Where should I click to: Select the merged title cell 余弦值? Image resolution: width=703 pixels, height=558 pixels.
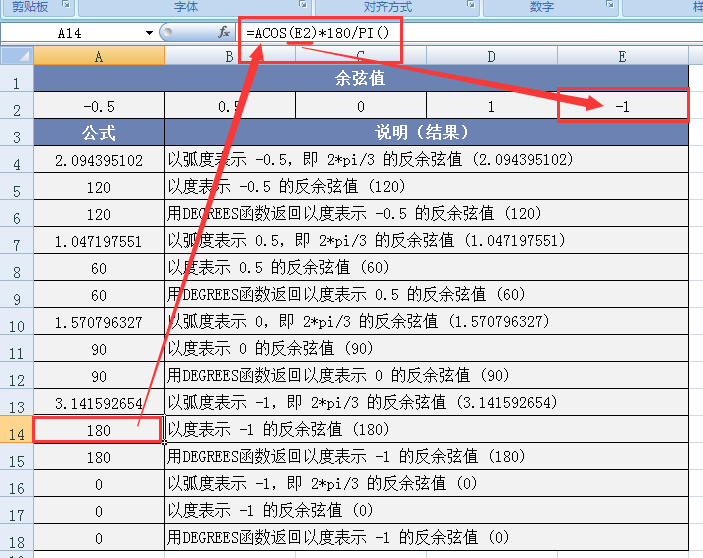361,78
